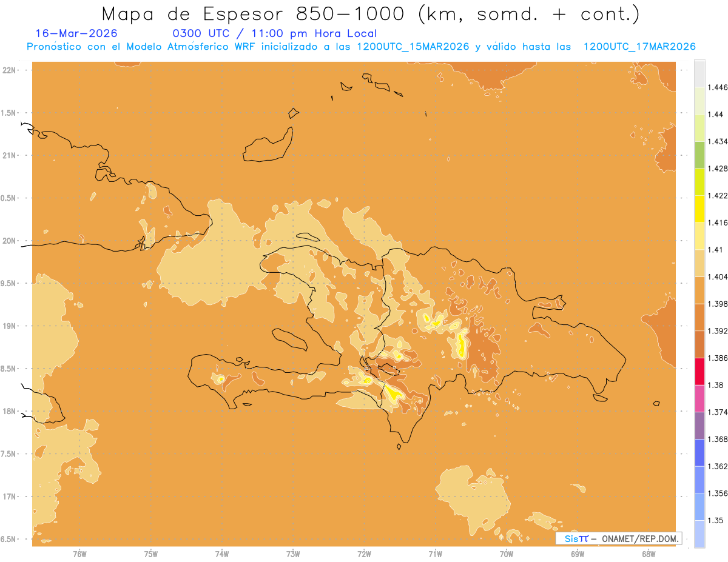Viewport: 728px width, 562px height.
Task: Click the time text '0300 UTC / 11:00 pm Hora Local'
Action: point(275,33)
